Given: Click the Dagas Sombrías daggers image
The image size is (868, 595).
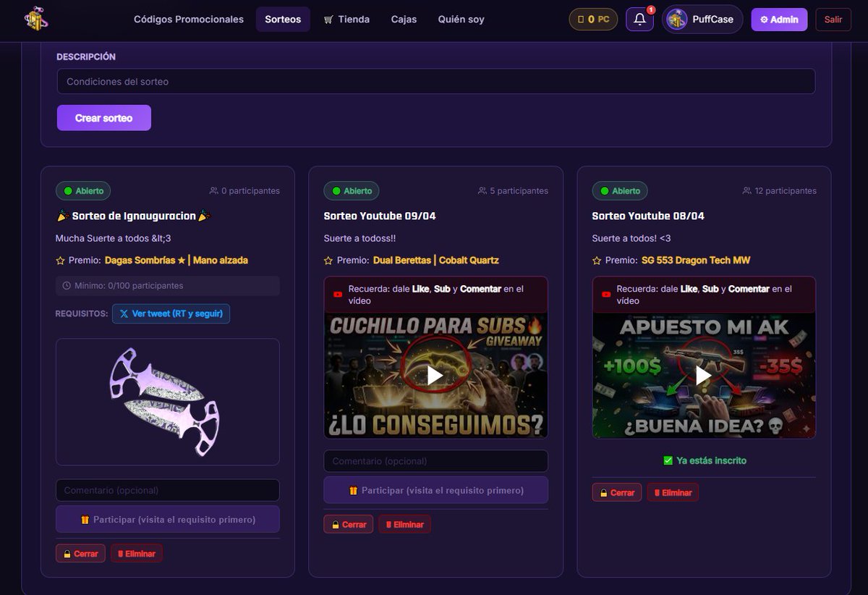Looking at the screenshot, I should (x=167, y=400).
